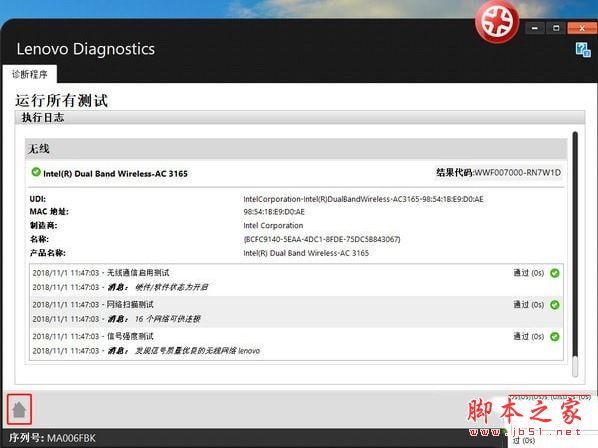Click 通过 (0s) status for 信号强度测试
The image size is (598, 448).
[528, 336]
